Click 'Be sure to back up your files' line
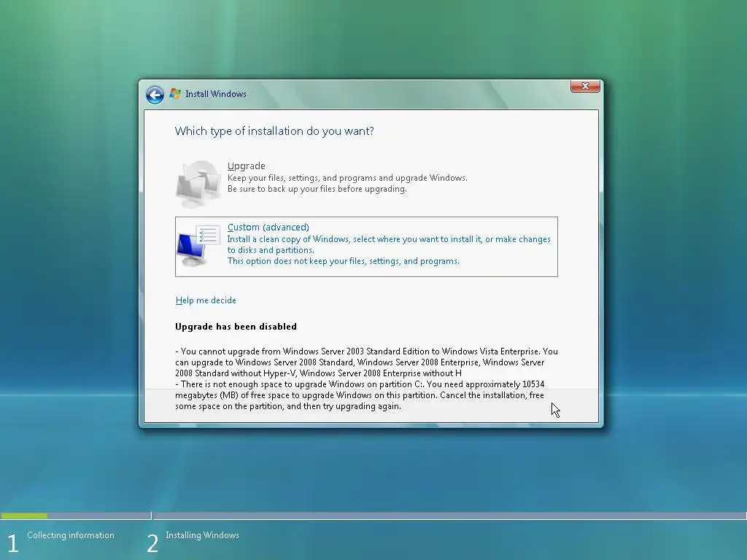Image resolution: width=747 pixels, height=560 pixels. 317,189
